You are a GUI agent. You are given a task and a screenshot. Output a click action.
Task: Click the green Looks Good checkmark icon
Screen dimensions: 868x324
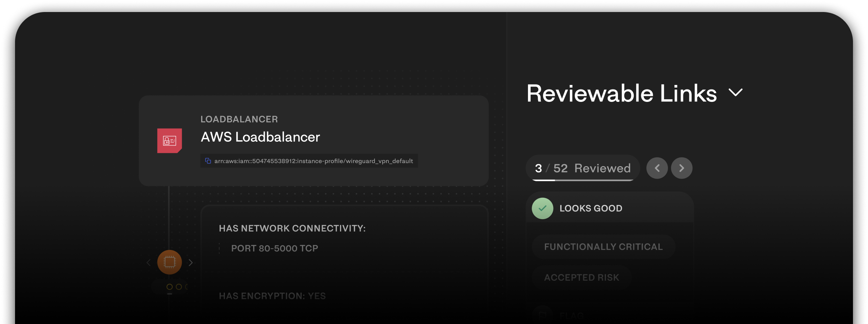coord(542,208)
